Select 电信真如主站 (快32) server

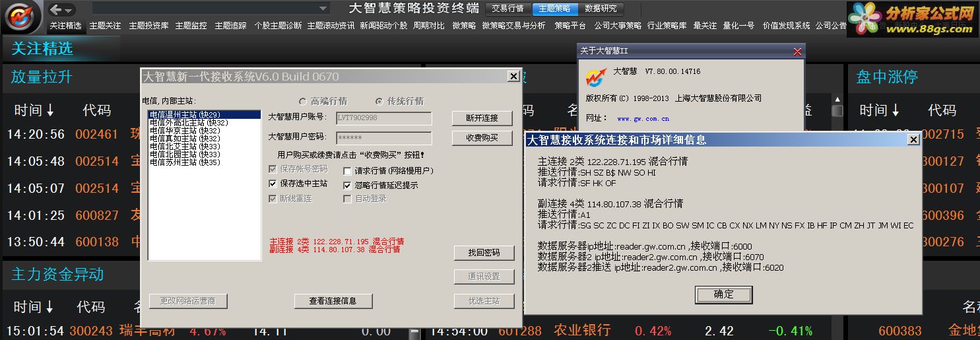[x=204, y=139]
